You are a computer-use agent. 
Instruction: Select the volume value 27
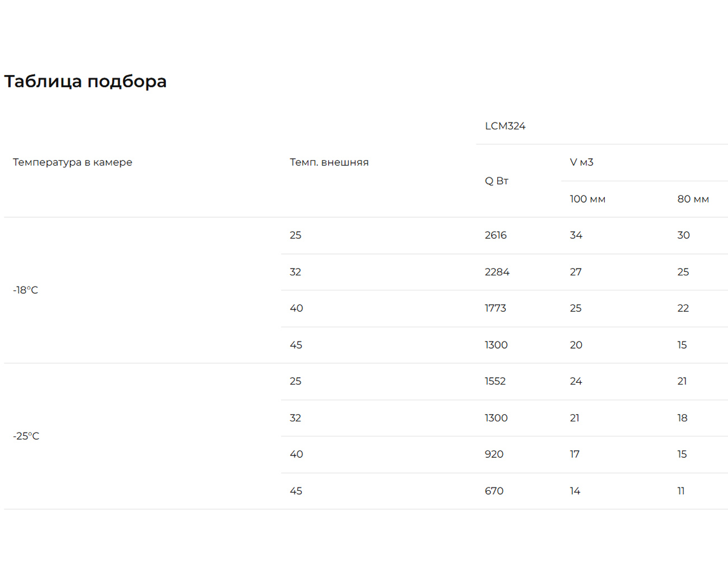tap(576, 272)
